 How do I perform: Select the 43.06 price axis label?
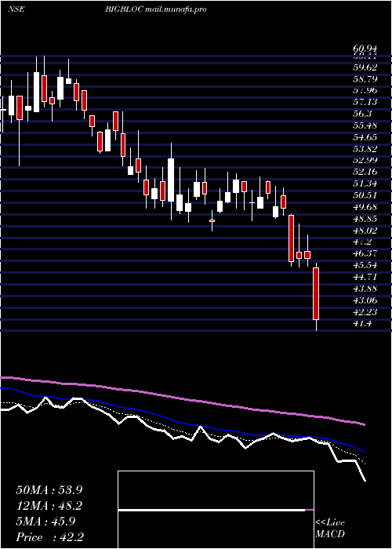click(x=365, y=300)
